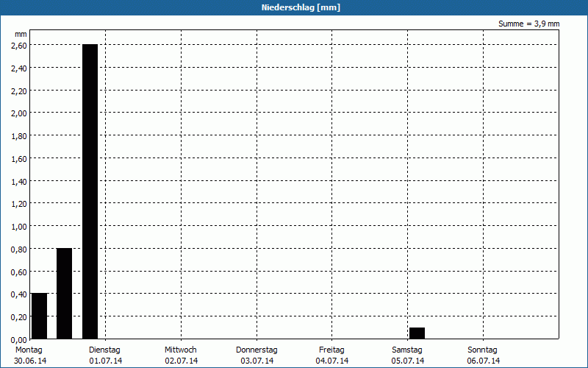This screenshot has width=588, height=368.
Task: Click the 0,20 y-axis value
Action: [19, 317]
